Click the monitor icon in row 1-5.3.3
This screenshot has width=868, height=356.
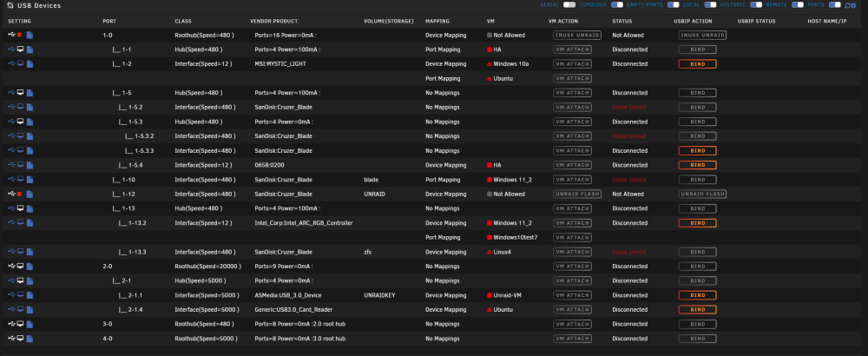[x=21, y=149]
